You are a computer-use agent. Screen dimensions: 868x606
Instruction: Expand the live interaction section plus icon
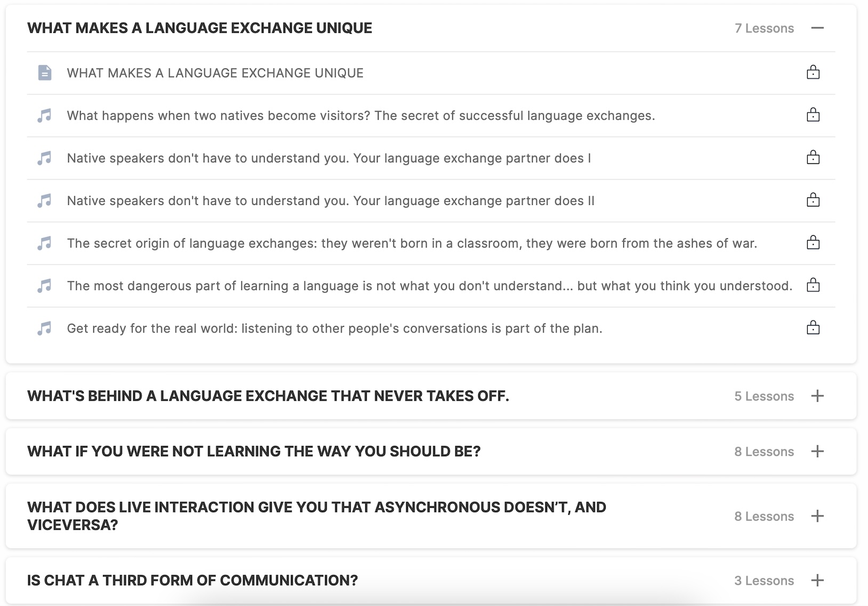tap(817, 516)
